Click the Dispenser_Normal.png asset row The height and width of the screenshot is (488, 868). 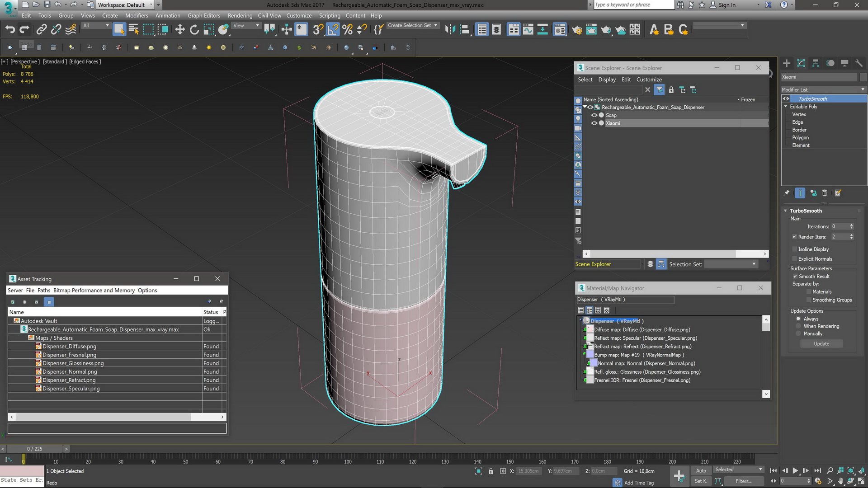click(70, 372)
